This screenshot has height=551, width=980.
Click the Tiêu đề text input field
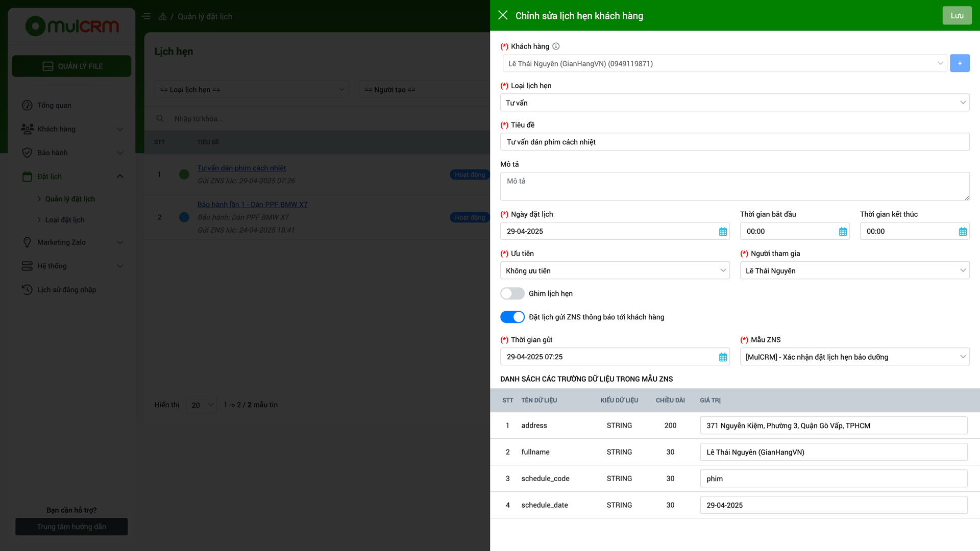734,142
